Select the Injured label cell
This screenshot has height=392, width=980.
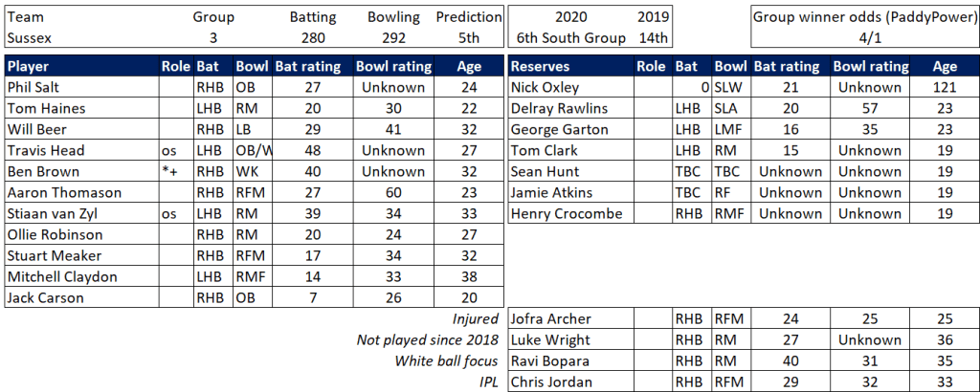coord(475,318)
